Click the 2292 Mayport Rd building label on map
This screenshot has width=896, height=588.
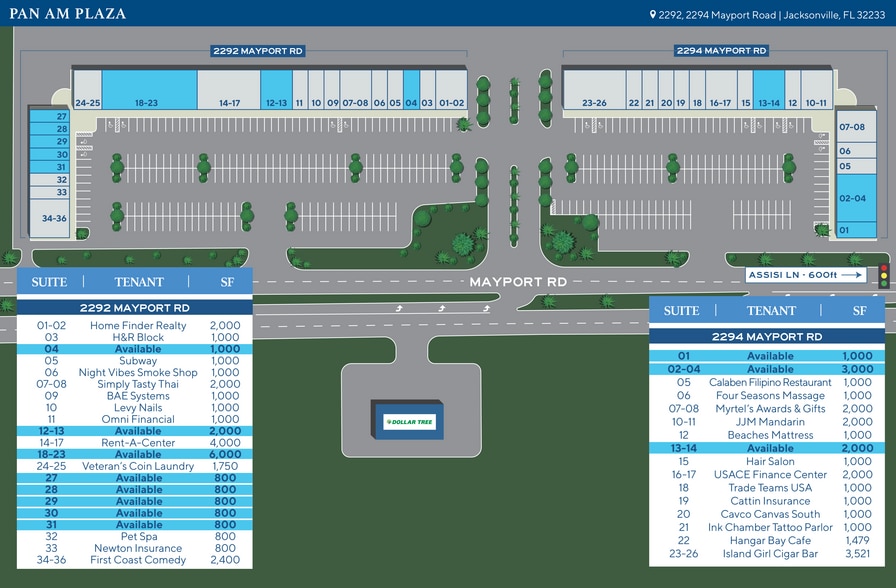tap(258, 50)
